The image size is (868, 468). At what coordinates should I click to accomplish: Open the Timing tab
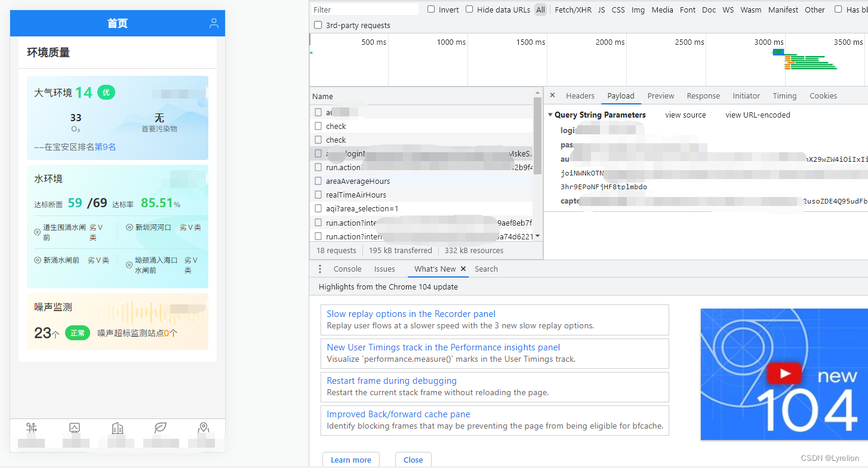point(784,96)
